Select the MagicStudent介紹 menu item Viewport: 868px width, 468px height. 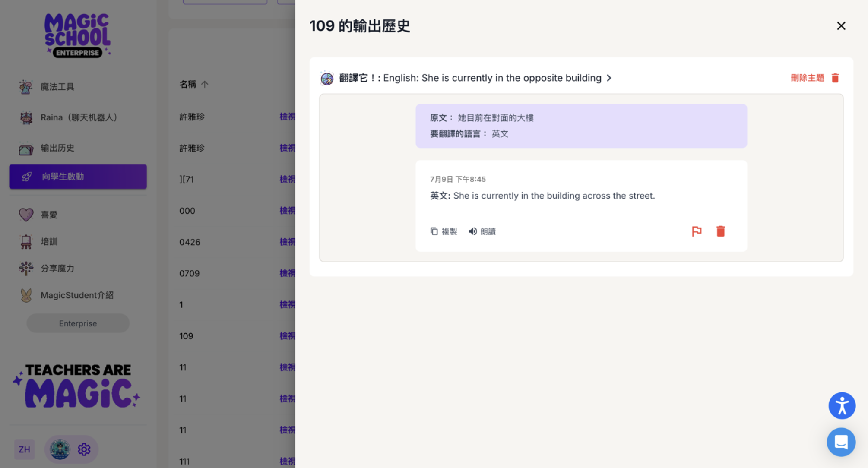pos(77,295)
